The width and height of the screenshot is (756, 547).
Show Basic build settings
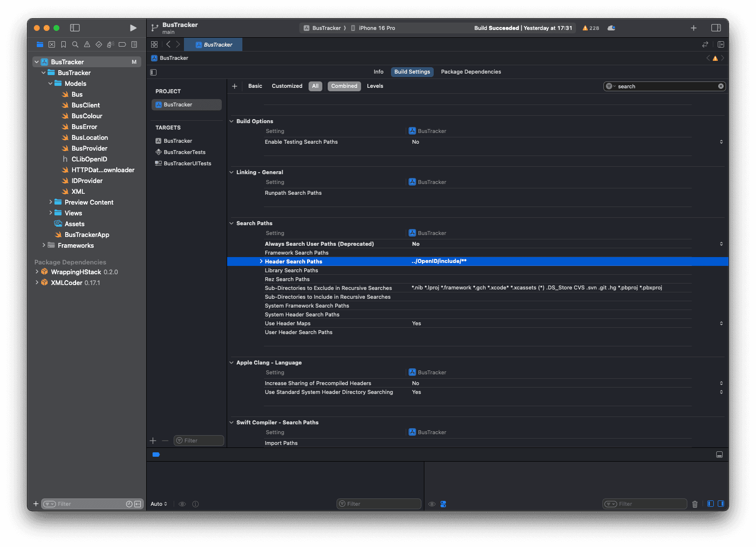(x=255, y=86)
